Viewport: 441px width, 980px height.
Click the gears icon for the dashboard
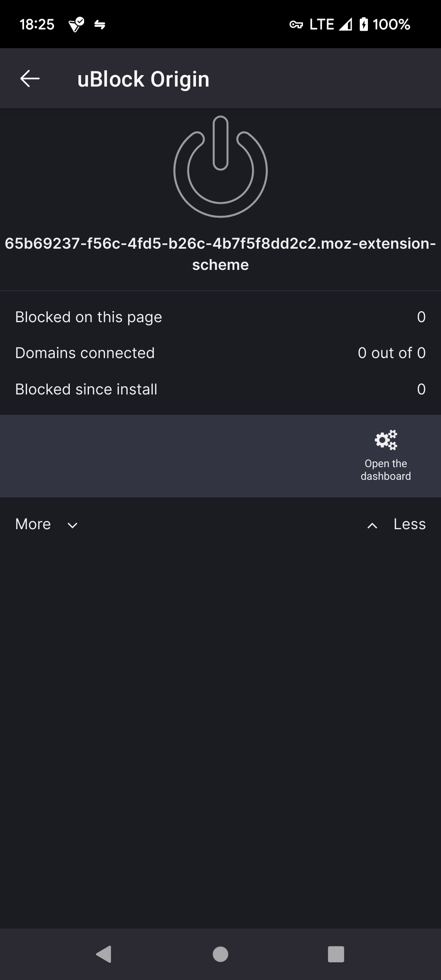(x=386, y=440)
